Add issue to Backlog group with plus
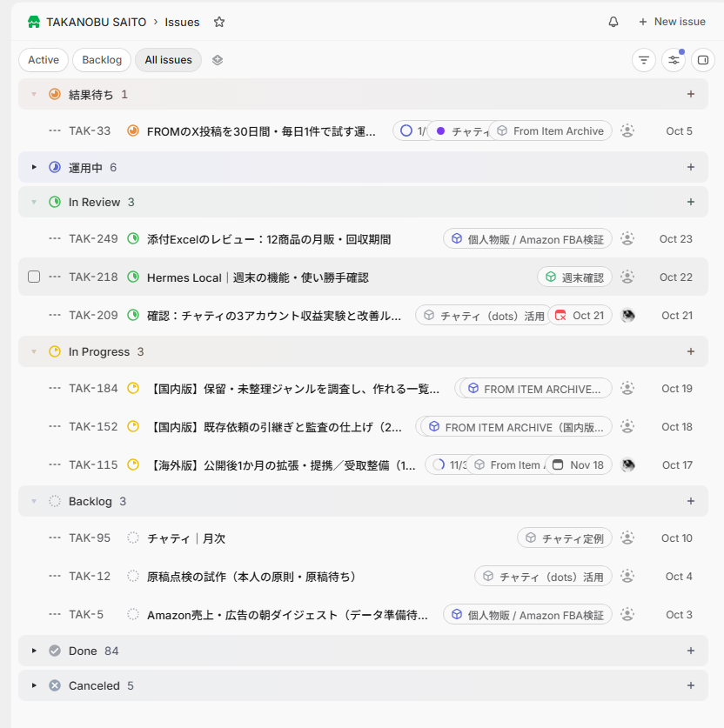 tap(691, 501)
